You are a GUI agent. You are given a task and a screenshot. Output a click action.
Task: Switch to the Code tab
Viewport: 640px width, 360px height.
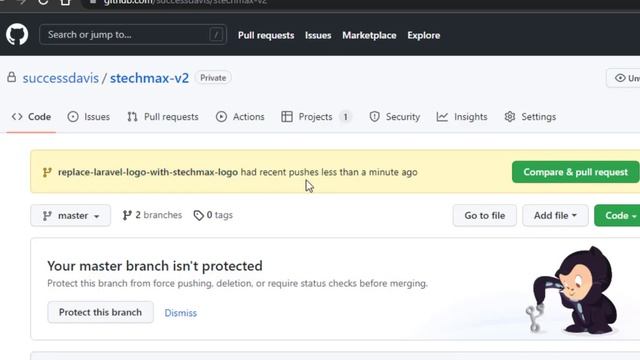pyautogui.click(x=31, y=117)
